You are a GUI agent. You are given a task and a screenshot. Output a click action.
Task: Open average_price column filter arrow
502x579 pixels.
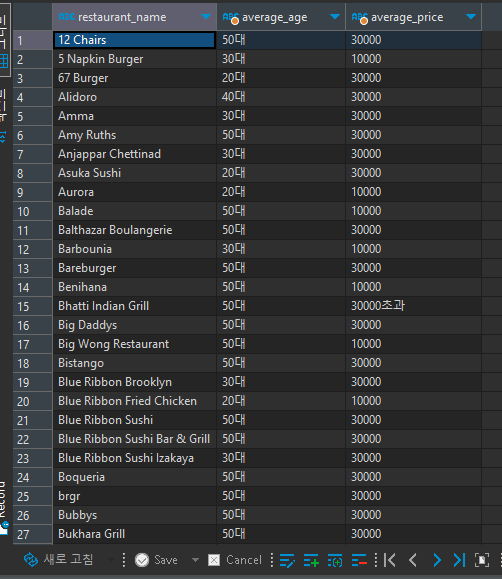pos(471,17)
